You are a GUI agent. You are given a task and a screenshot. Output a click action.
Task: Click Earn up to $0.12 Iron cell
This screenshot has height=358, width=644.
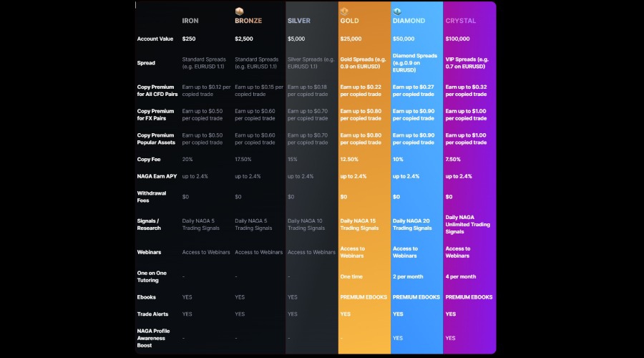click(206, 90)
